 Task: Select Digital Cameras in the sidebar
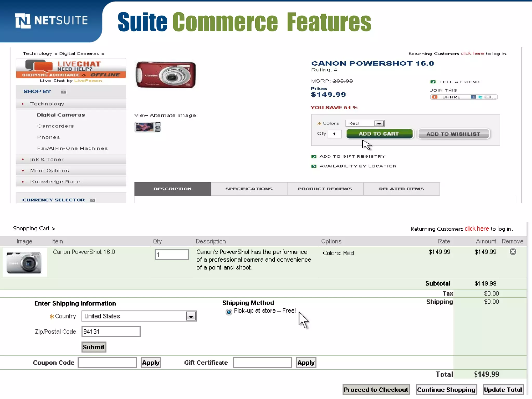coord(61,115)
